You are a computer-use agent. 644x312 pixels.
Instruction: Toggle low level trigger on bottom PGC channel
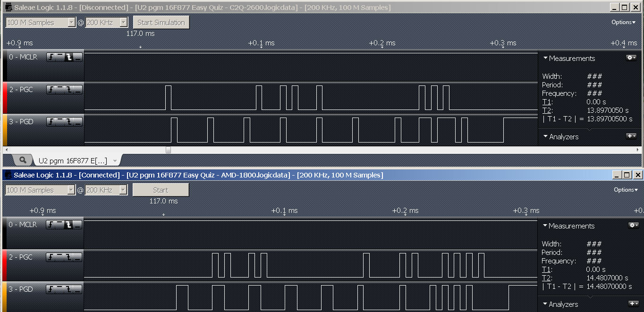click(77, 257)
